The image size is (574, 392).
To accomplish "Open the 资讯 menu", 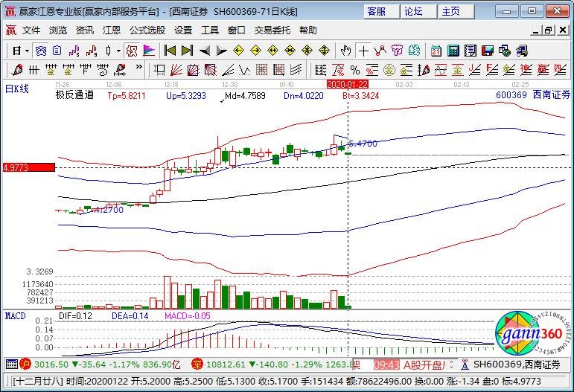I will pos(85,30).
